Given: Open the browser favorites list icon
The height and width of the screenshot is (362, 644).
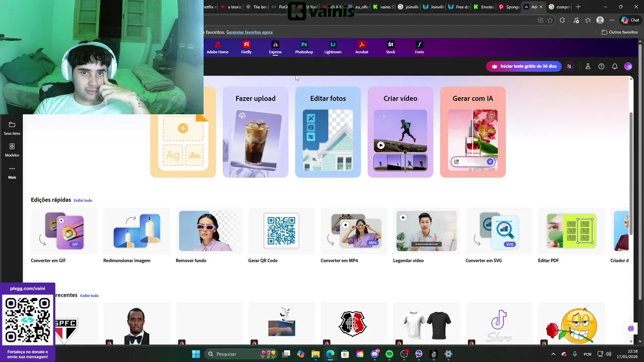Looking at the screenshot, I should pyautogui.click(x=588, y=20).
